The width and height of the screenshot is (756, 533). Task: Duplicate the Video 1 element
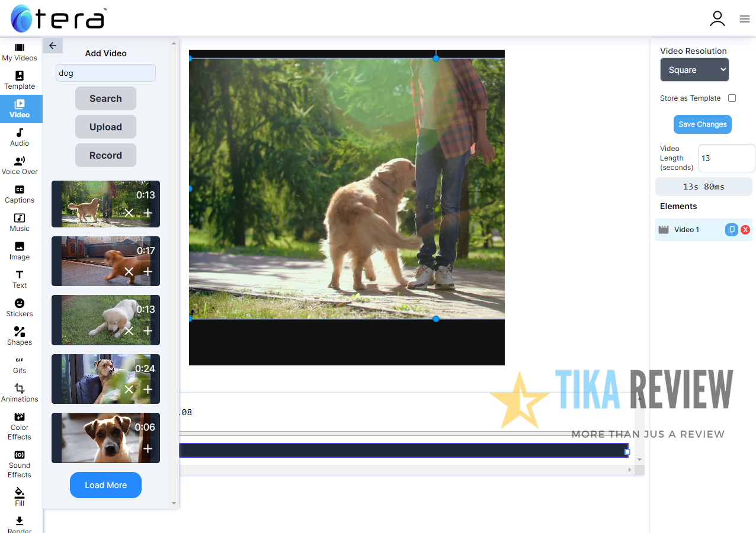point(731,229)
